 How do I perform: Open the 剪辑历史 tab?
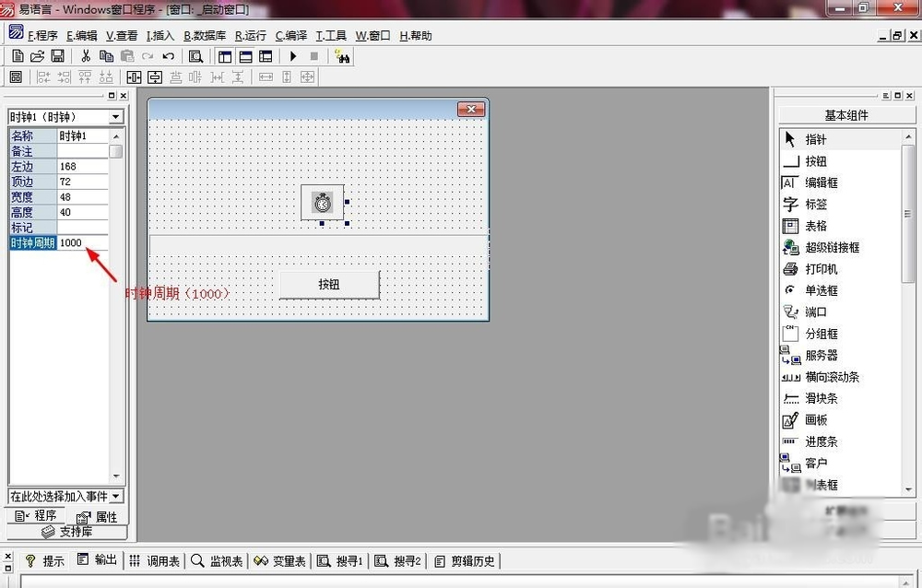click(465, 561)
